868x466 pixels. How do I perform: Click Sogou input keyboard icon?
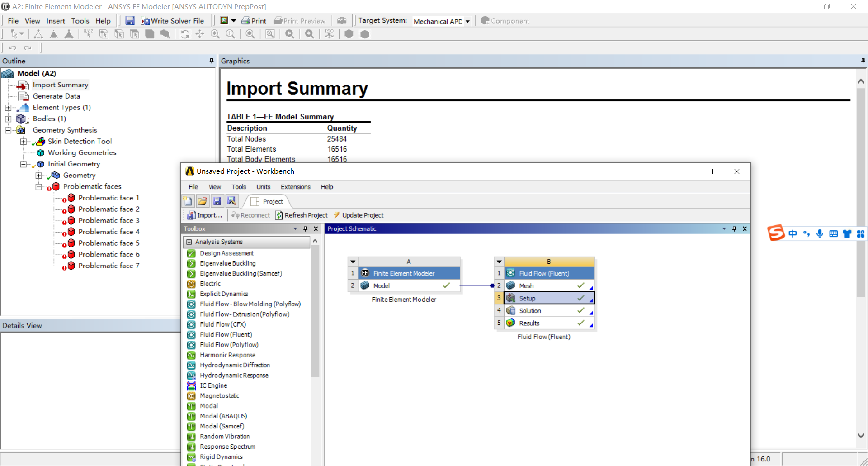[x=834, y=233]
